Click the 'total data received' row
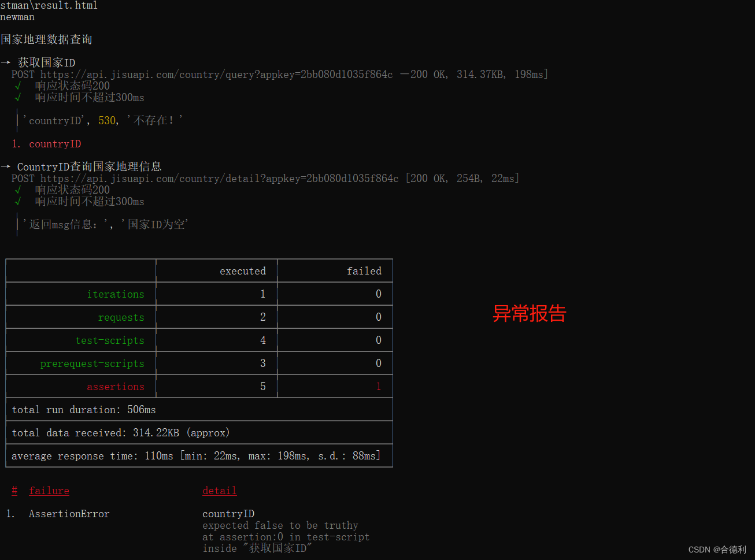Screen dimensions: 755x560 199,433
